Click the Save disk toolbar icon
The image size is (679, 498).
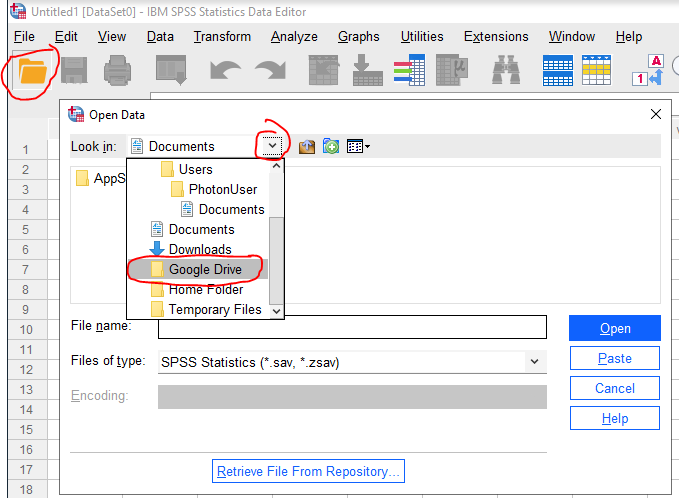73,72
